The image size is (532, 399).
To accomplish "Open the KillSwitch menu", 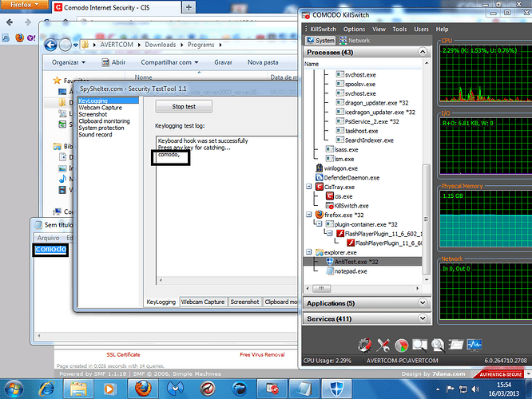I will click(323, 30).
